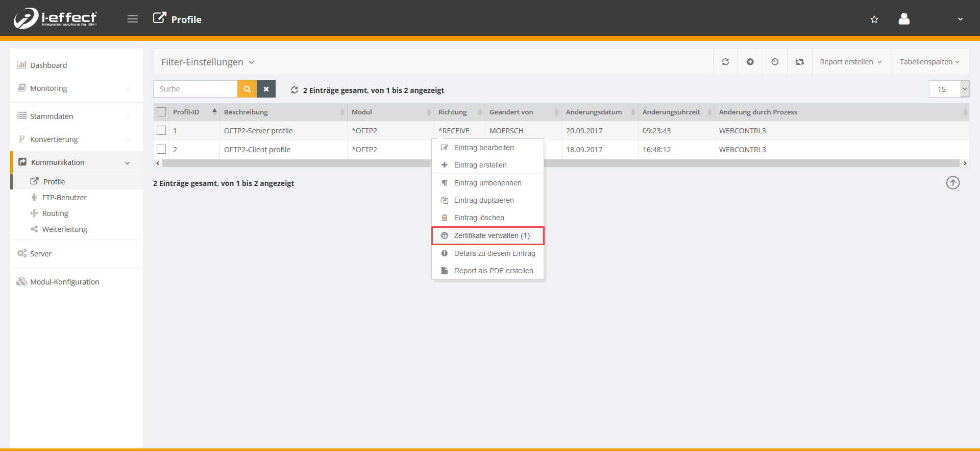This screenshot has height=451, width=980.
Task: Click the favorites star icon
Action: (874, 19)
